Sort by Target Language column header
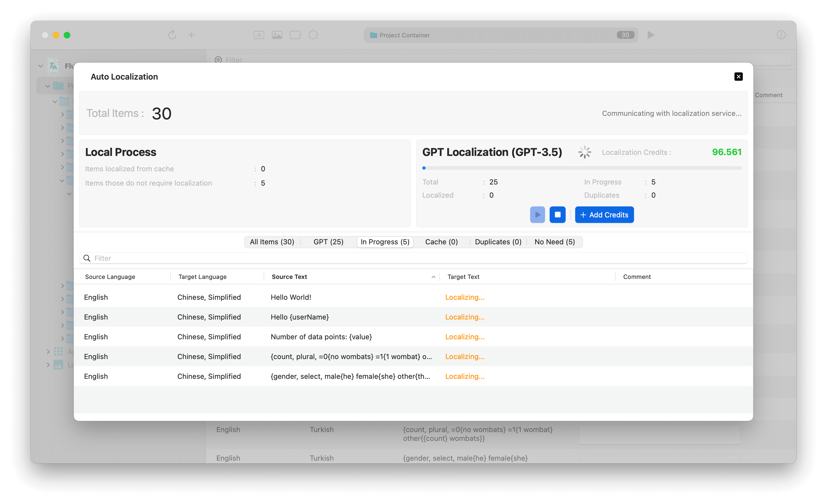 (202, 277)
